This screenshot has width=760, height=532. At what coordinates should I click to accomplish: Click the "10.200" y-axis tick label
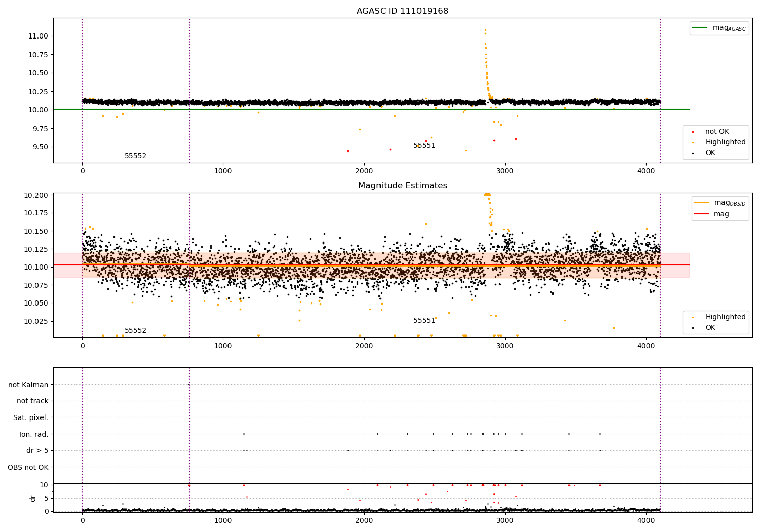(36, 195)
